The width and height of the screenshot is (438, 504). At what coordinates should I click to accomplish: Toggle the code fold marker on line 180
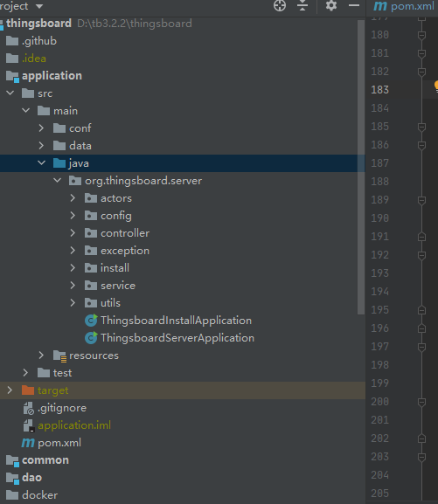(x=421, y=35)
